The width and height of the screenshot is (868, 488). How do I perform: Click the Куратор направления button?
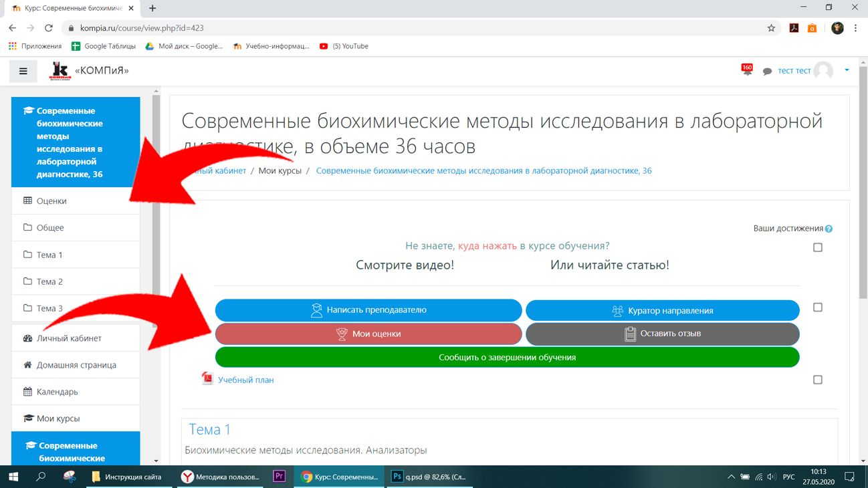click(x=662, y=310)
